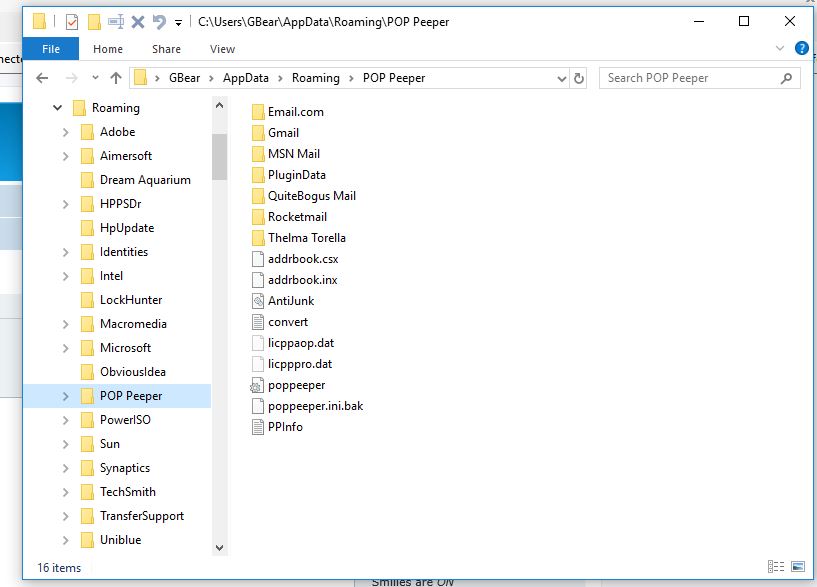817x587 pixels.
Task: Click POP Peeper in the address breadcrumb
Action: 394,78
